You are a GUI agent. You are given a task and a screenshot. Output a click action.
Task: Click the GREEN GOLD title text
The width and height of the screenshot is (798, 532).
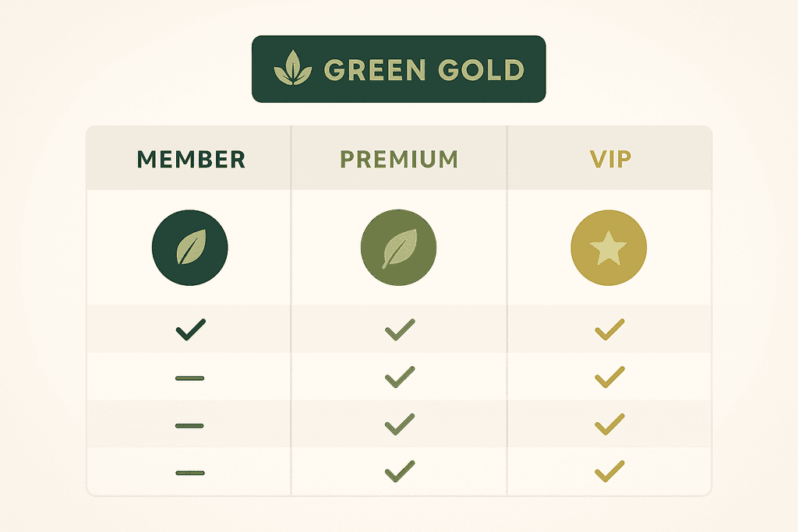coord(423,70)
